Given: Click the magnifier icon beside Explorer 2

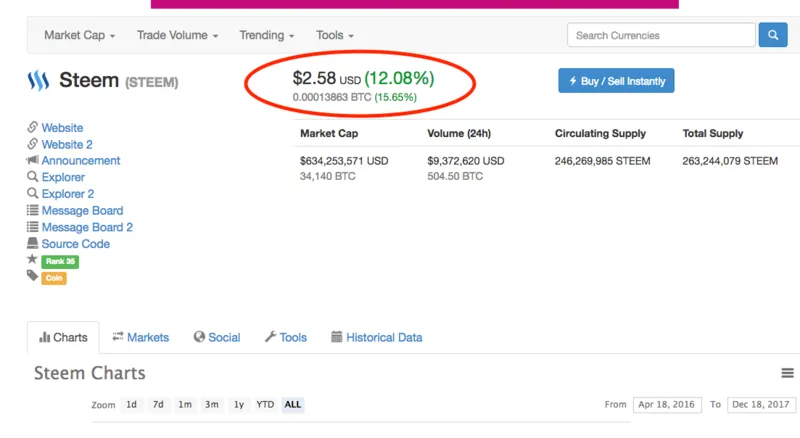Looking at the screenshot, I should coord(33,193).
